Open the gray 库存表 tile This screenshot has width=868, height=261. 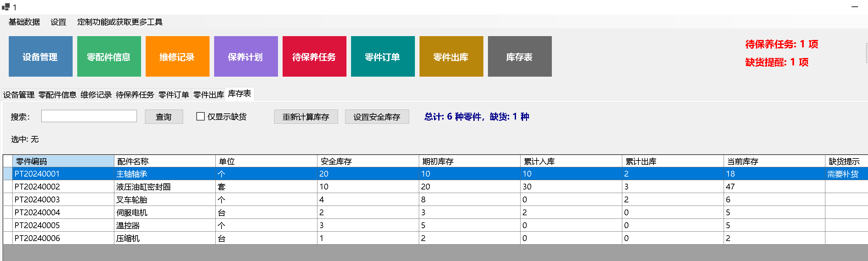click(x=519, y=56)
